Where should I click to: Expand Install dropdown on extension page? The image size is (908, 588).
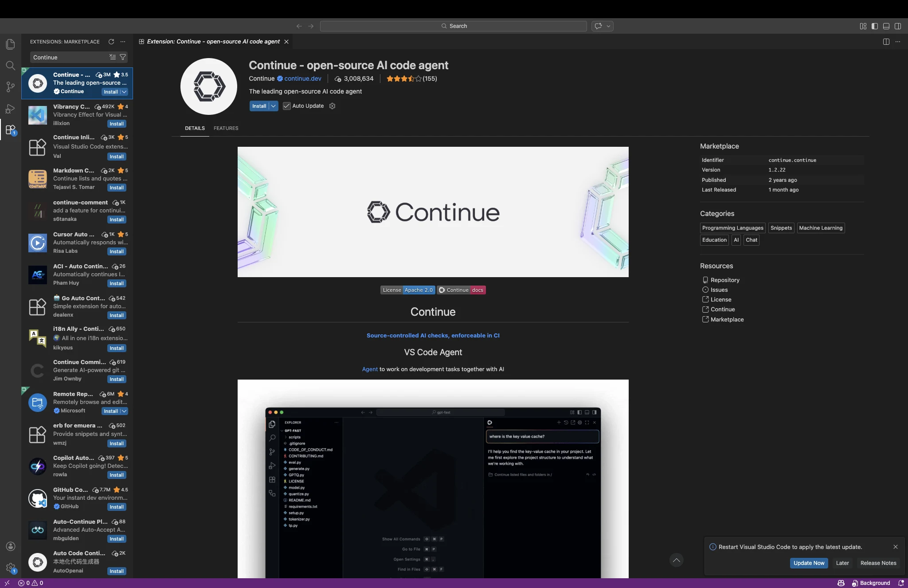pyautogui.click(x=274, y=106)
